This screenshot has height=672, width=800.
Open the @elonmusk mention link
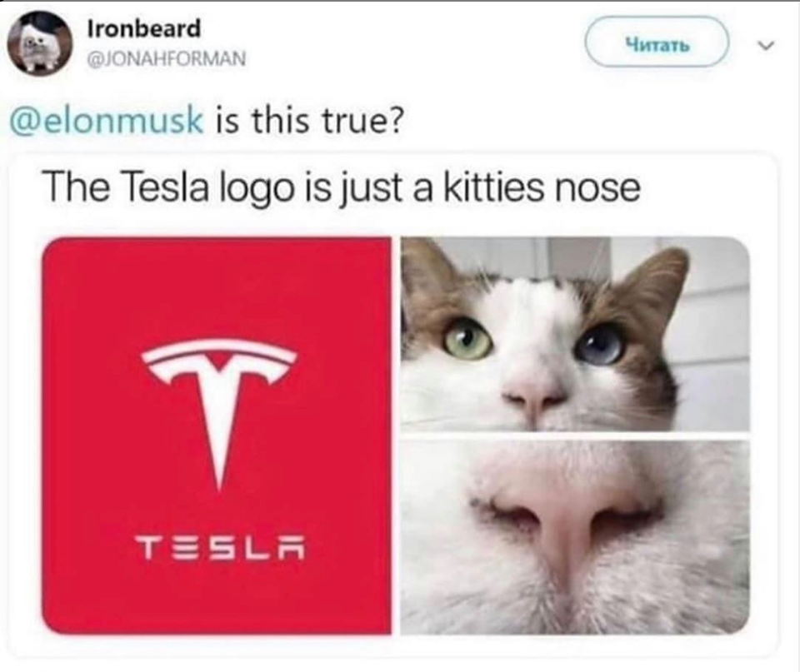[x=106, y=122]
